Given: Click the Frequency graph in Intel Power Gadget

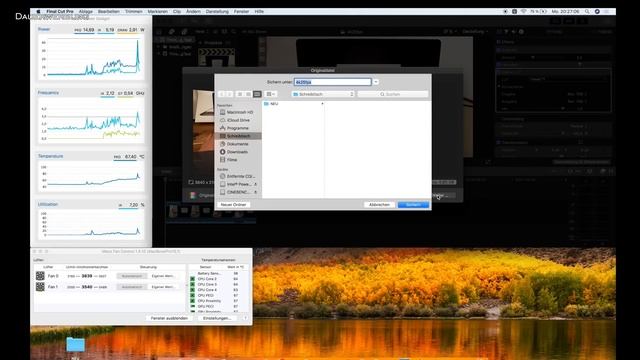Looking at the screenshot, I should click(91, 120).
